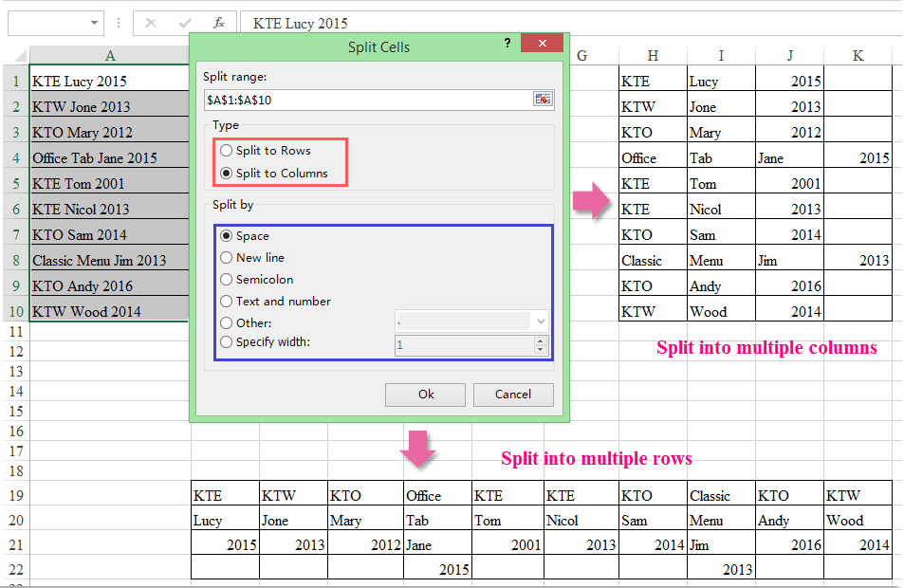Click the Cancel button
The image size is (904, 588).
[x=513, y=395]
